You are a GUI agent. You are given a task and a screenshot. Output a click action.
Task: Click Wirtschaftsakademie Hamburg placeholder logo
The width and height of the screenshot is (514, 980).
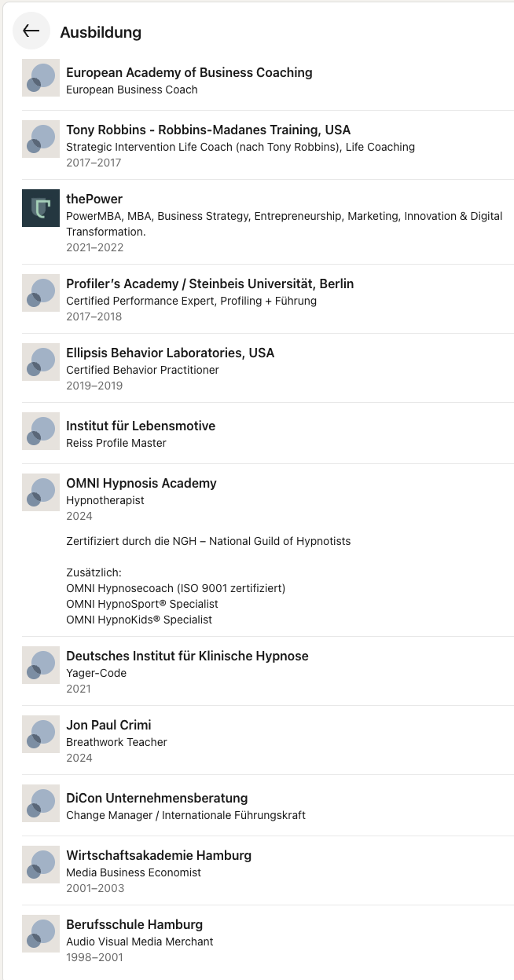[41, 865]
